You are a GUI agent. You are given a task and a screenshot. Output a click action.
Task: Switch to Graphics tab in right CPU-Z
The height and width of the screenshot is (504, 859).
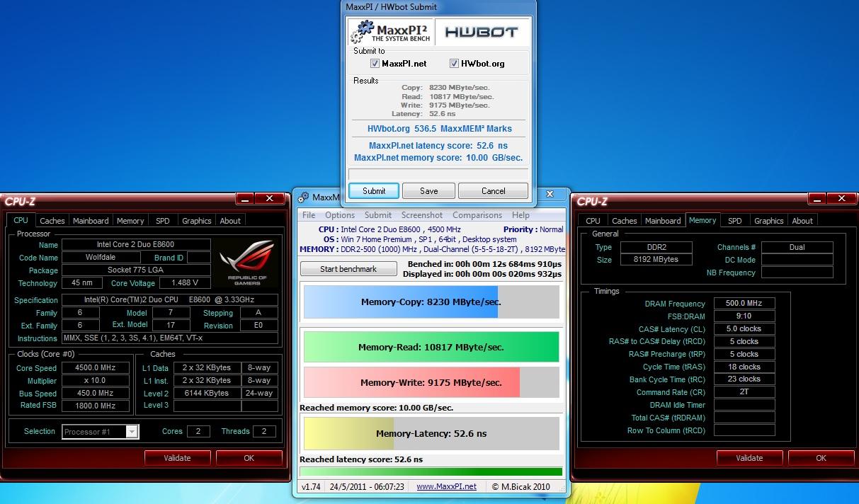tap(769, 221)
